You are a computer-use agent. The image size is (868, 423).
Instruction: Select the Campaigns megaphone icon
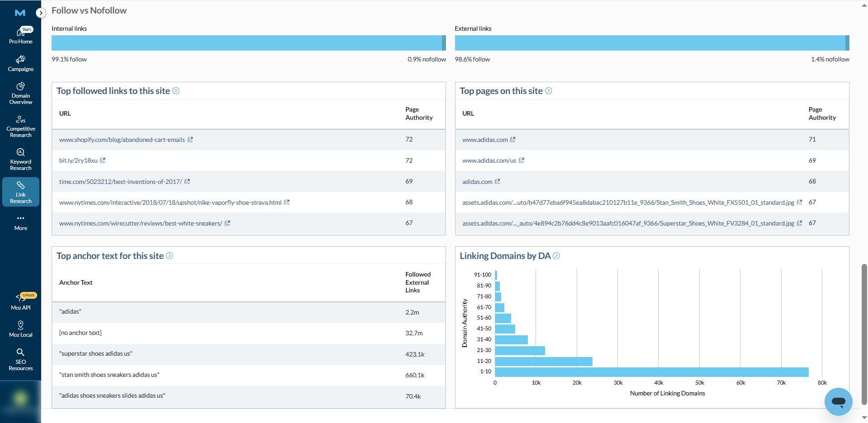[x=20, y=63]
